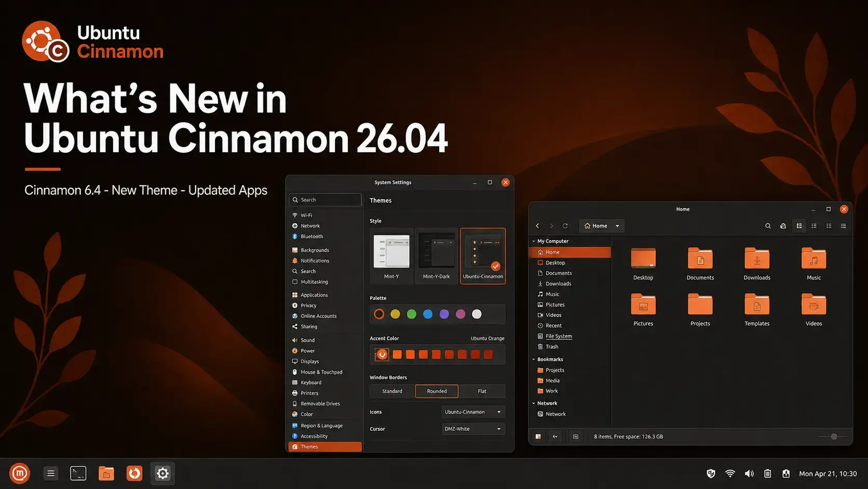The width and height of the screenshot is (868, 489).
Task: Open the volume tray icon
Action: coord(749,473)
